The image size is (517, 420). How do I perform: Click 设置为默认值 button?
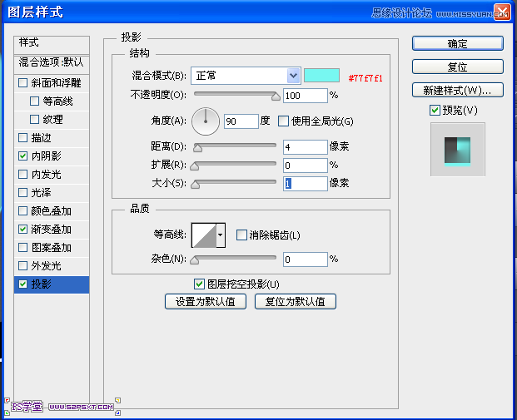pyautogui.click(x=206, y=301)
